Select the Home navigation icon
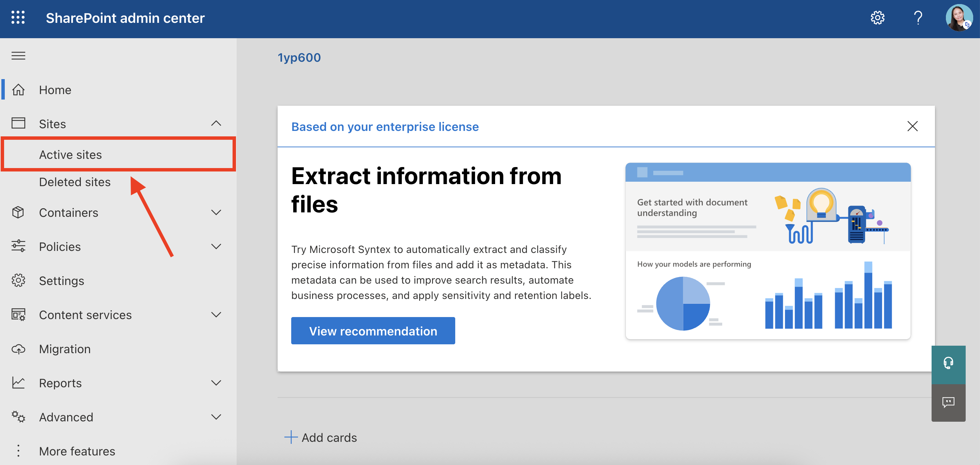This screenshot has width=980, height=465. point(18,90)
